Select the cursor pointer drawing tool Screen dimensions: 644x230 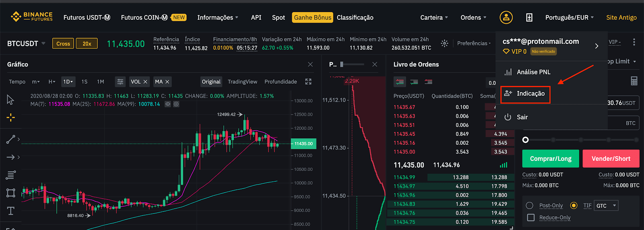10,100
